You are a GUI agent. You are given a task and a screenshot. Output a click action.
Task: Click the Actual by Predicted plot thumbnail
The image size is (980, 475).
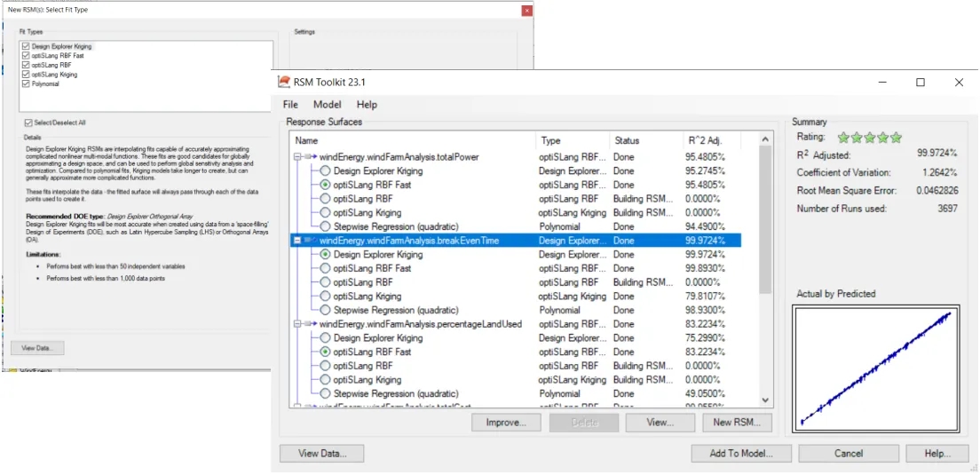coord(875,368)
